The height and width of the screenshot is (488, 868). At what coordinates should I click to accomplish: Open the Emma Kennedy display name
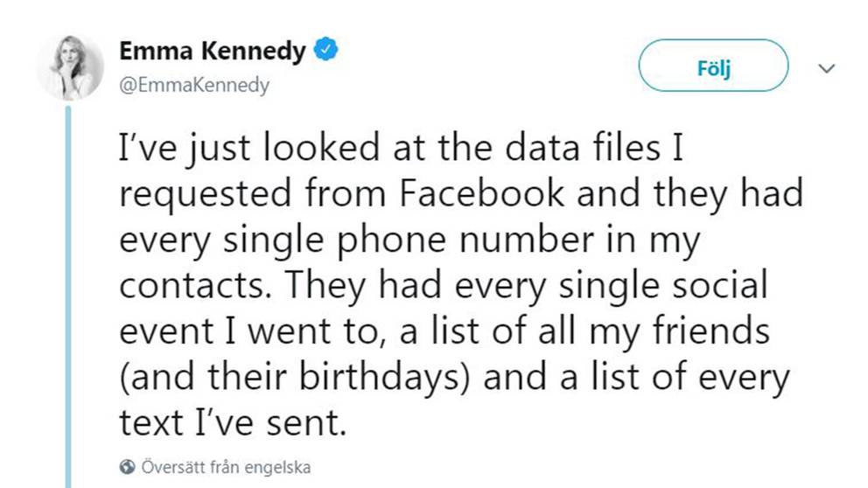tap(213, 51)
